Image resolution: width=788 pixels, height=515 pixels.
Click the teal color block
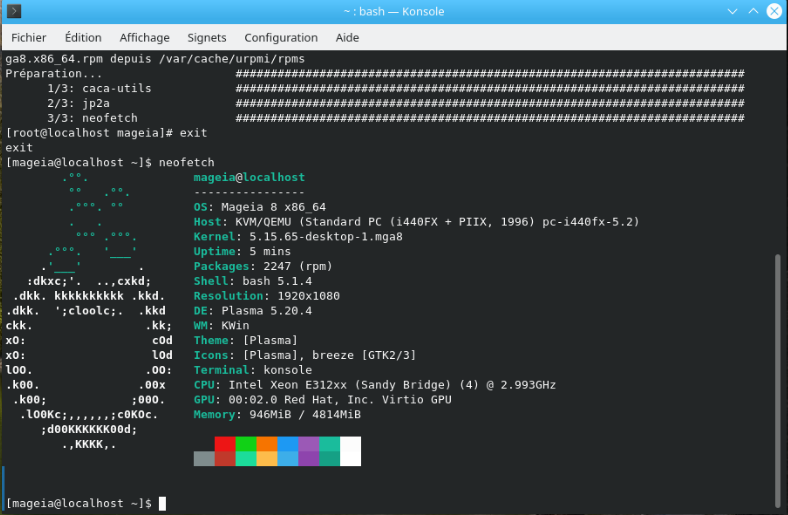tap(329, 444)
